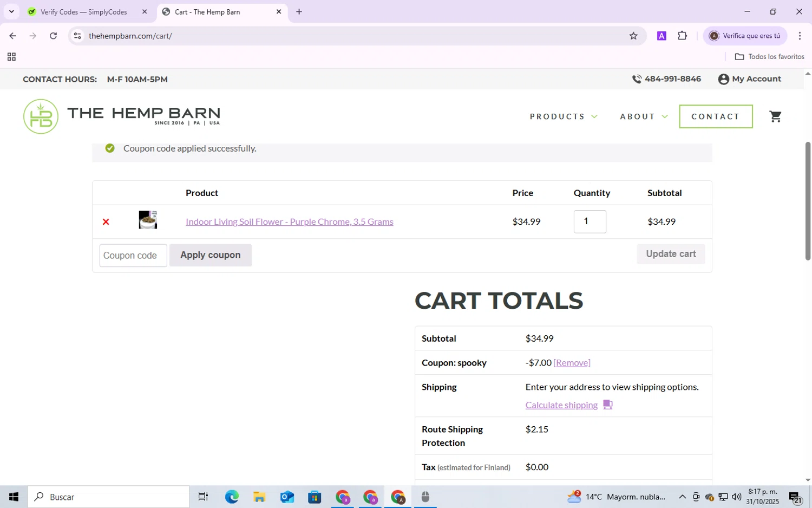Go back to previous page
Viewport: 812px width, 508px height.
(12, 36)
